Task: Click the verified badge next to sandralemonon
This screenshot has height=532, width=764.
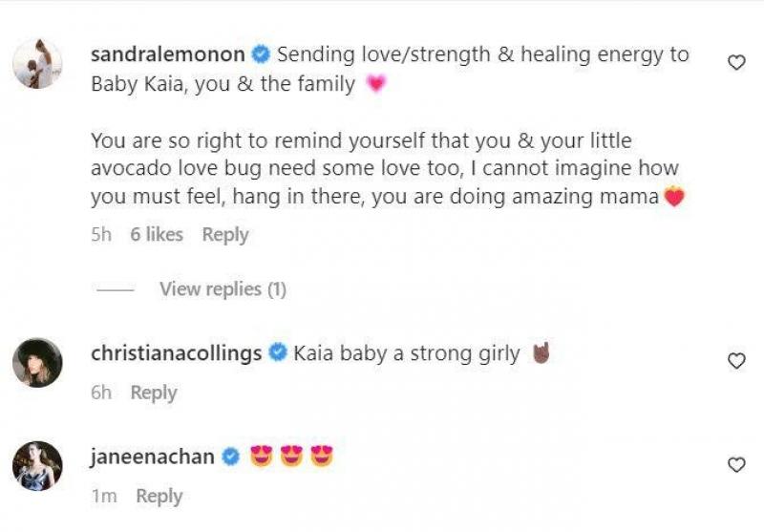Action: coord(263,54)
